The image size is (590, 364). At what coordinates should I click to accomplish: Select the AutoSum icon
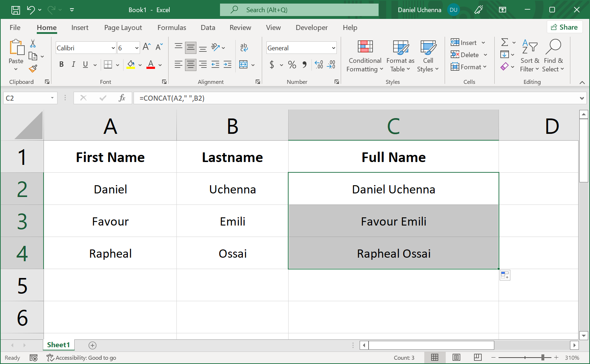(x=505, y=42)
